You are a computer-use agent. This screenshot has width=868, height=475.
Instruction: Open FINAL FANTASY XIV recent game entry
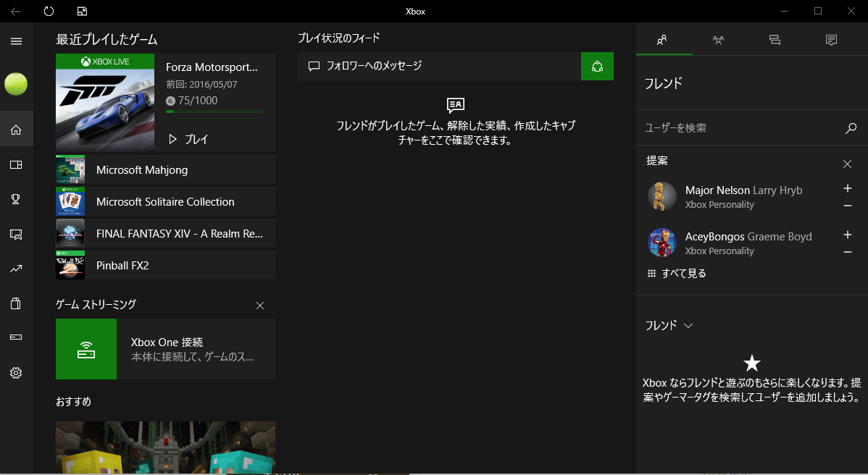point(165,233)
